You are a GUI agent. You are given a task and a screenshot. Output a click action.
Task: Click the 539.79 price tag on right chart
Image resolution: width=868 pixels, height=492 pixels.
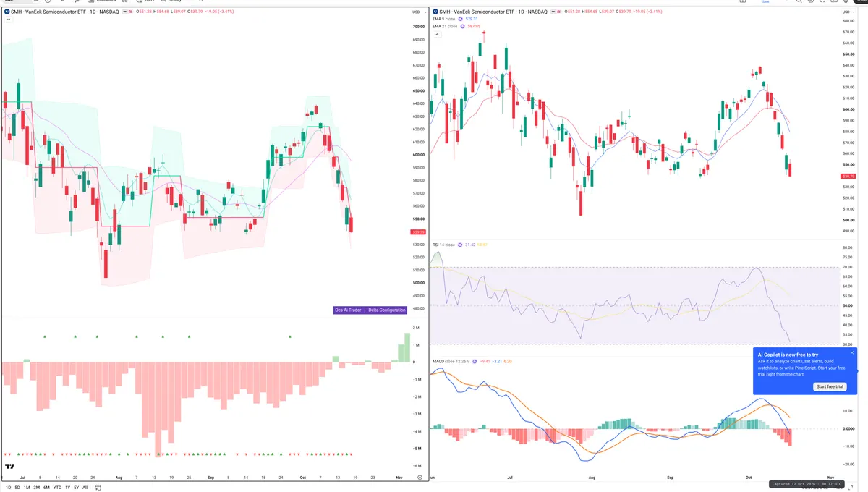tap(847, 177)
